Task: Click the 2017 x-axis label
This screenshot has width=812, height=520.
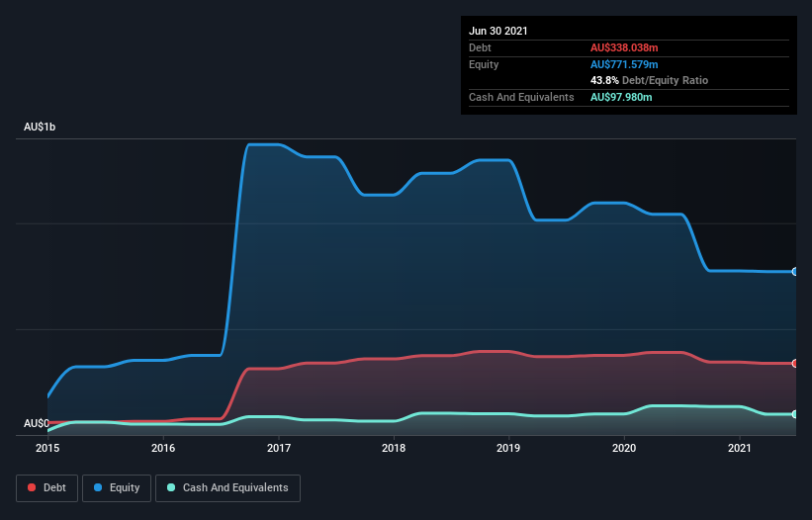Action: [279, 448]
